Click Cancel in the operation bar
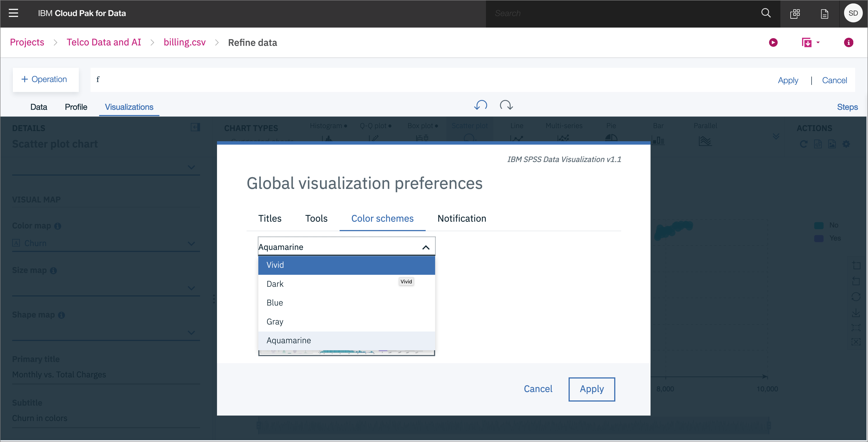Screen dimensions: 868x442 point(834,80)
